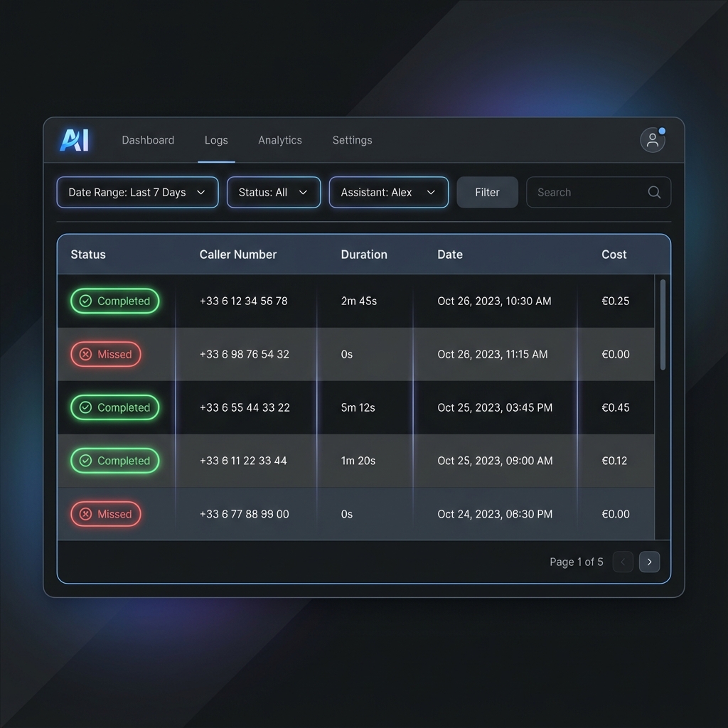Image resolution: width=728 pixels, height=728 pixels.
Task: Open the Analytics tab
Action: click(x=280, y=140)
